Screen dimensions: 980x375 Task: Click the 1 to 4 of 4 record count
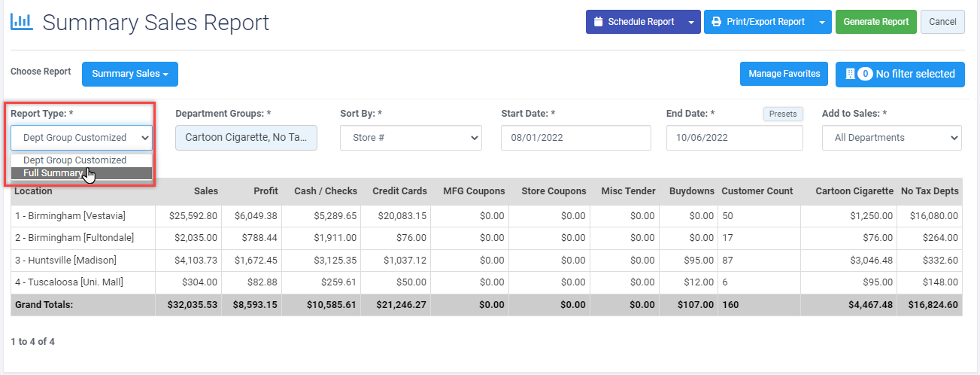coord(32,342)
